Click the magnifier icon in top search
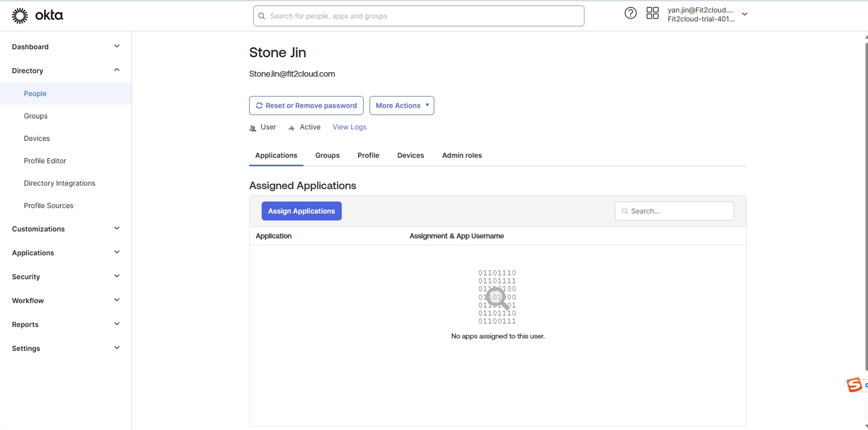This screenshot has height=430, width=868. coord(261,16)
